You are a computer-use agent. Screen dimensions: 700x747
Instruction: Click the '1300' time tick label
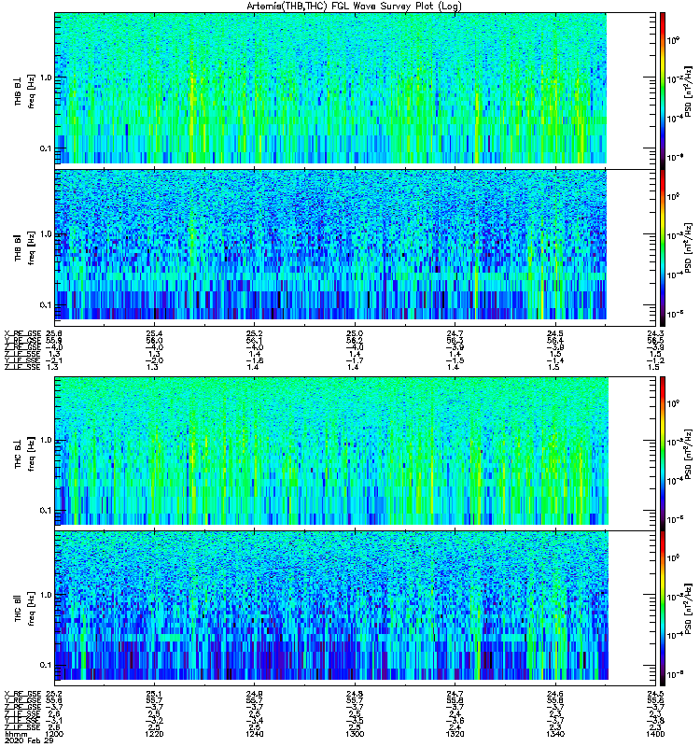[x=355, y=734]
